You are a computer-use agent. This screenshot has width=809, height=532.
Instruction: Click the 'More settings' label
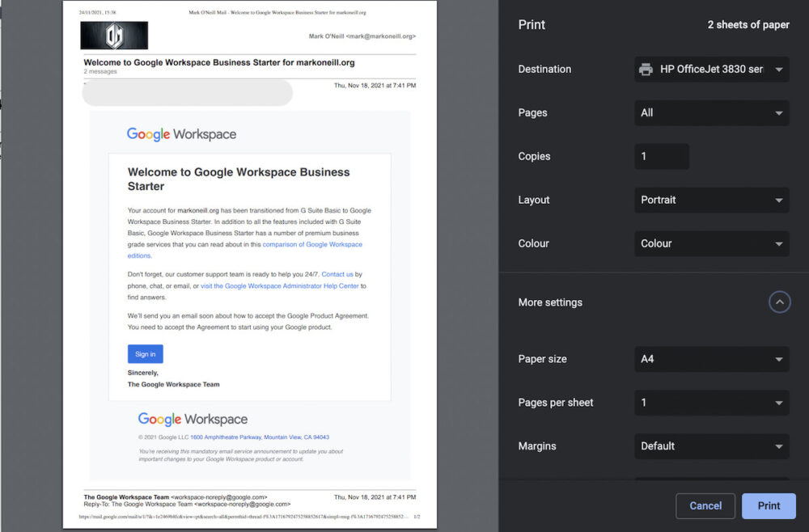[550, 302]
